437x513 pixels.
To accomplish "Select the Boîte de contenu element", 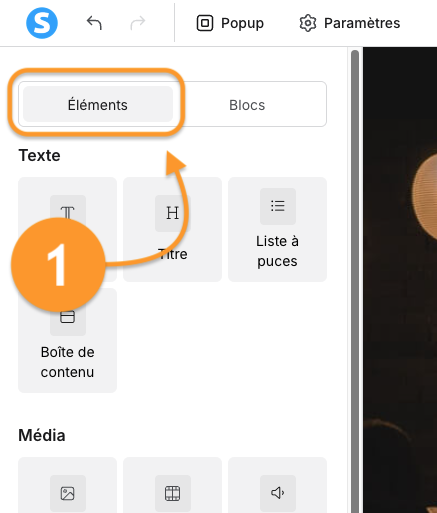I will coord(67,340).
